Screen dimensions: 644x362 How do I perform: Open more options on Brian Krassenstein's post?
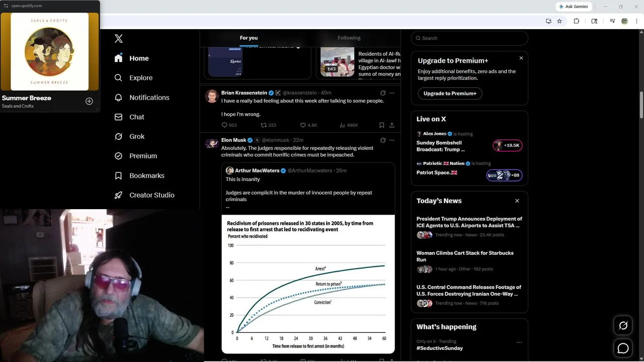point(392,93)
